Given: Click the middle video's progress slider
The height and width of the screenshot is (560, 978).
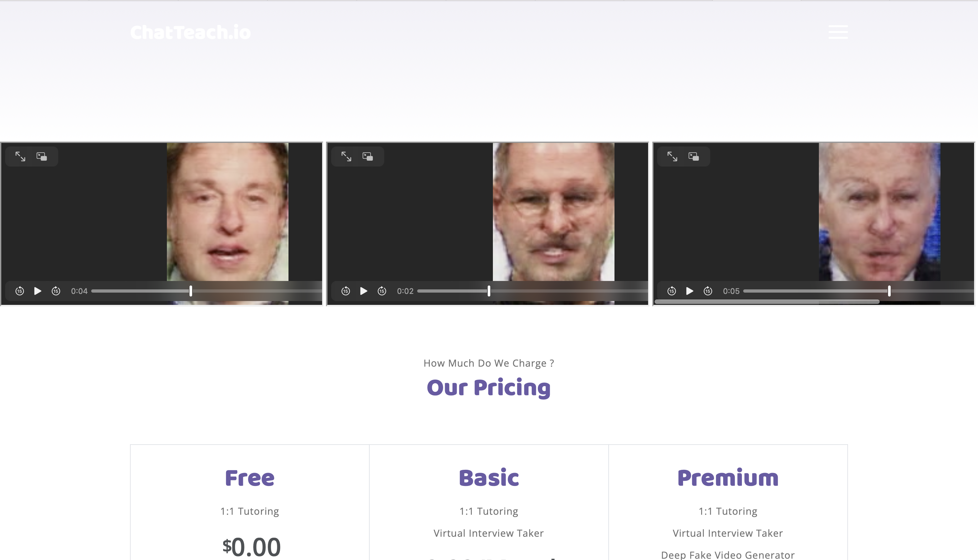Looking at the screenshot, I should (x=532, y=291).
